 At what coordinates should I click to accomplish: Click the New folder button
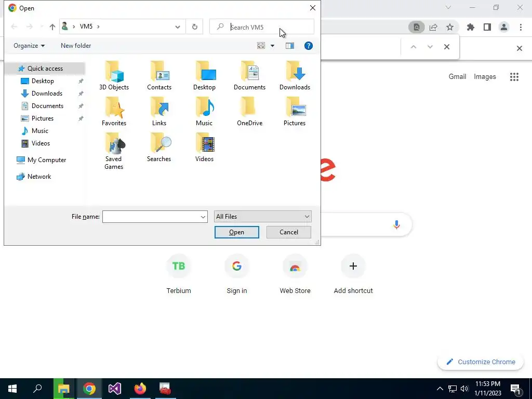(x=76, y=46)
